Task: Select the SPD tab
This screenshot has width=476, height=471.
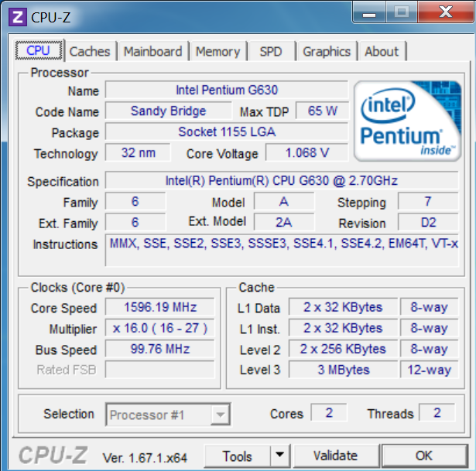Action: [x=270, y=52]
